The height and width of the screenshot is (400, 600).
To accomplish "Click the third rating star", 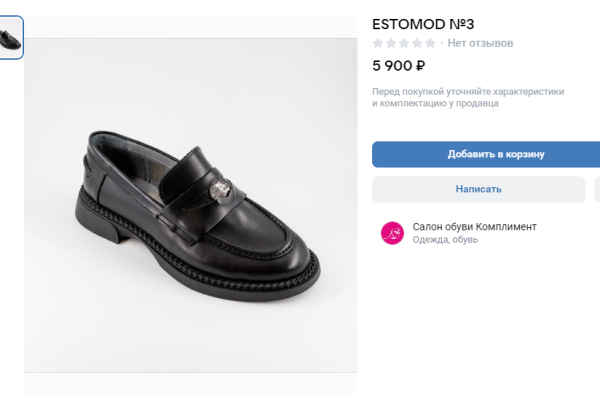I will click(x=404, y=43).
